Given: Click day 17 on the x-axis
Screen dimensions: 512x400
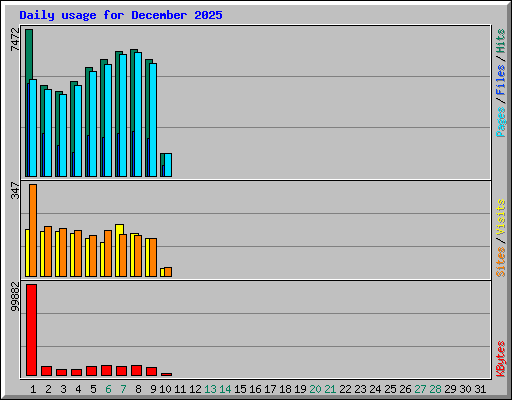Looking at the screenshot, I should (x=270, y=389).
